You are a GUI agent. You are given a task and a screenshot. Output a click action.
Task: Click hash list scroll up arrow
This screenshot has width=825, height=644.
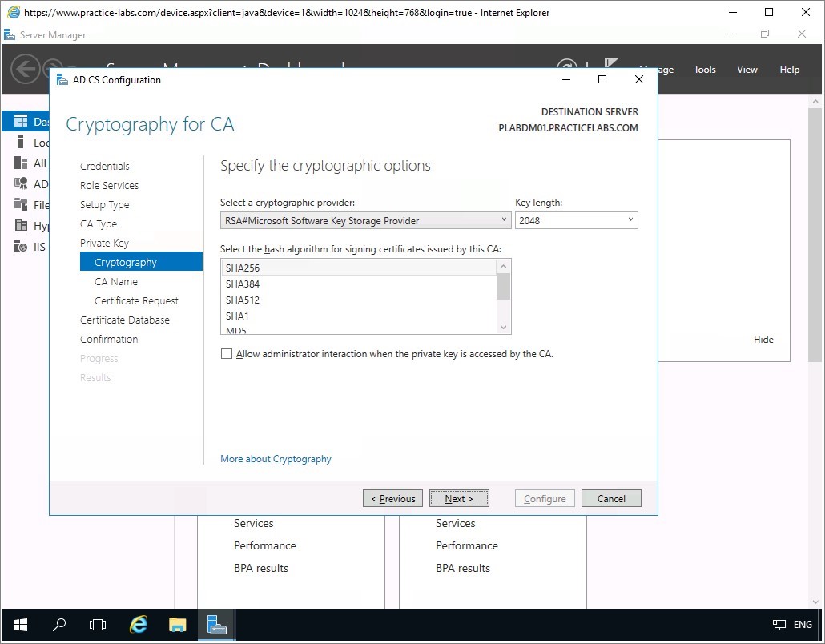tap(503, 266)
